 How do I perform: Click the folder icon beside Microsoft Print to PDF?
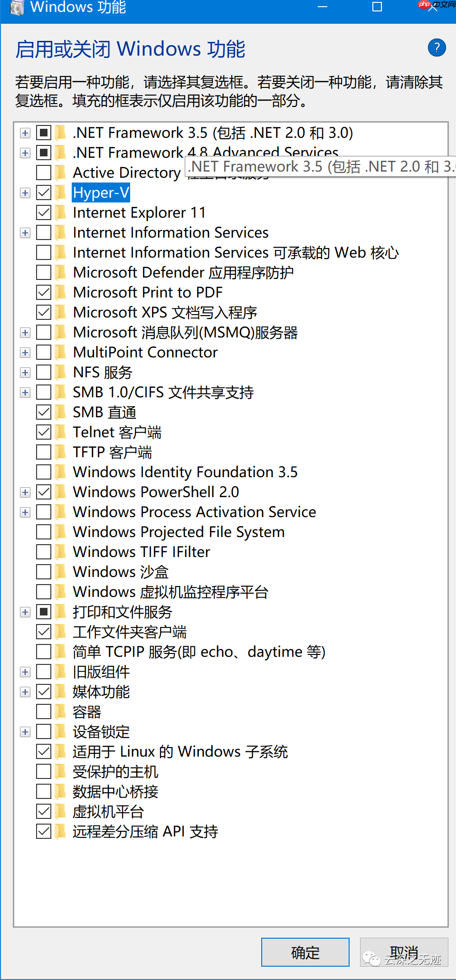pos(60,292)
